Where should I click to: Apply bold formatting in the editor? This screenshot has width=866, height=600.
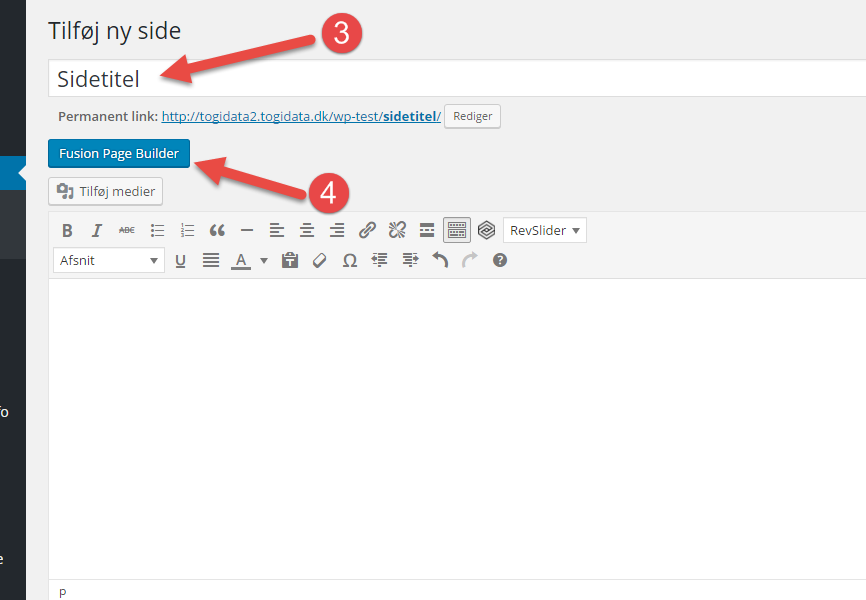67,230
